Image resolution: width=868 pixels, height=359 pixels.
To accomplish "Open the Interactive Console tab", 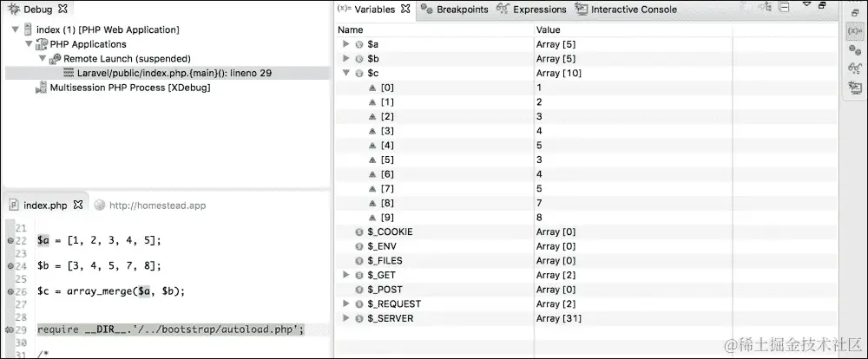I will tap(626, 10).
